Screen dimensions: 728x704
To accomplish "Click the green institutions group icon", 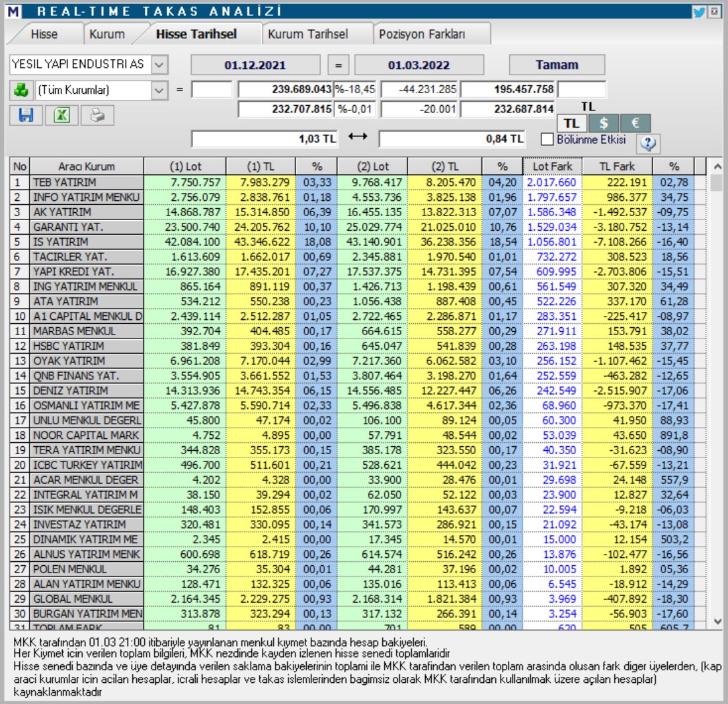I will [x=21, y=90].
